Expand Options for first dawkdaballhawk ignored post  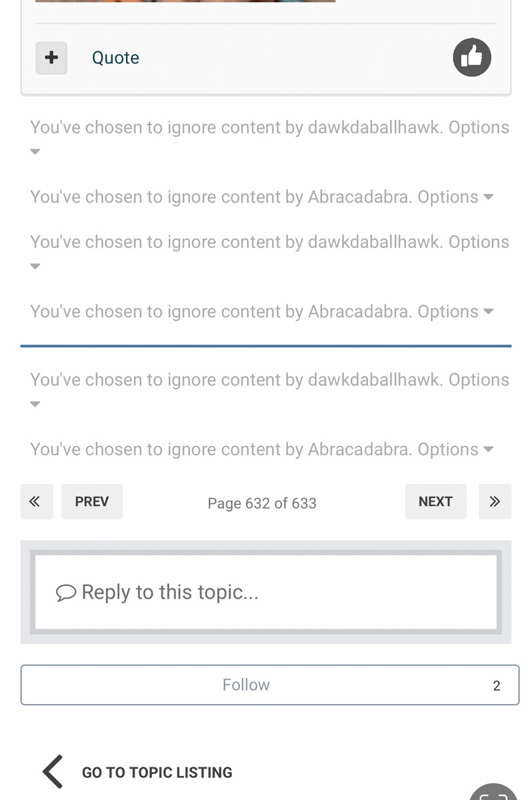point(478,127)
